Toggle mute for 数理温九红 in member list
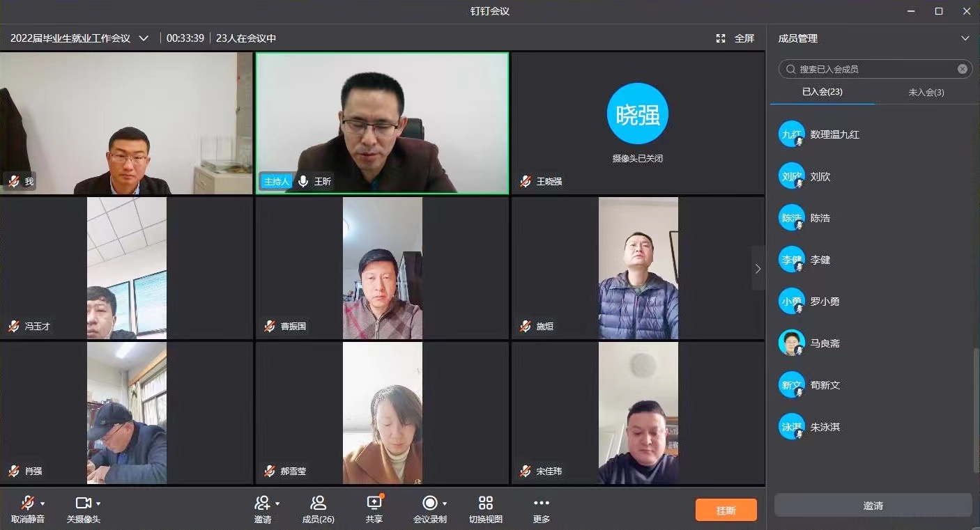Viewport: 980px width, 530px height. pyautogui.click(x=799, y=141)
